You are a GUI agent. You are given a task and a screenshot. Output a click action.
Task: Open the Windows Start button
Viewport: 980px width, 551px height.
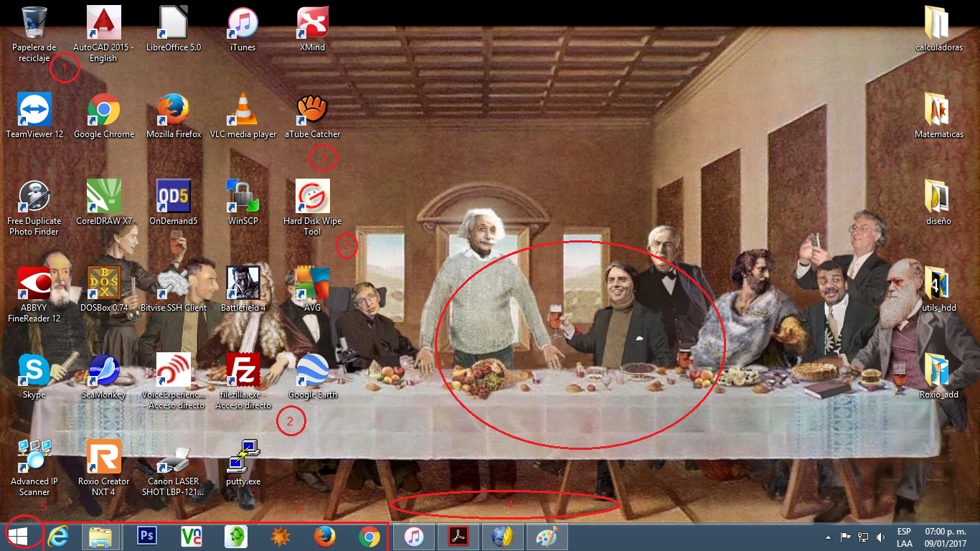(x=17, y=536)
